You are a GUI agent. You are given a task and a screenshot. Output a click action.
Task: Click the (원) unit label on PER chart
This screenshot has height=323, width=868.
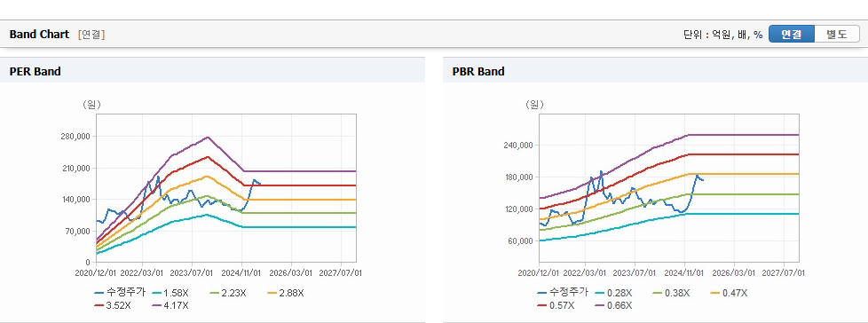91,104
